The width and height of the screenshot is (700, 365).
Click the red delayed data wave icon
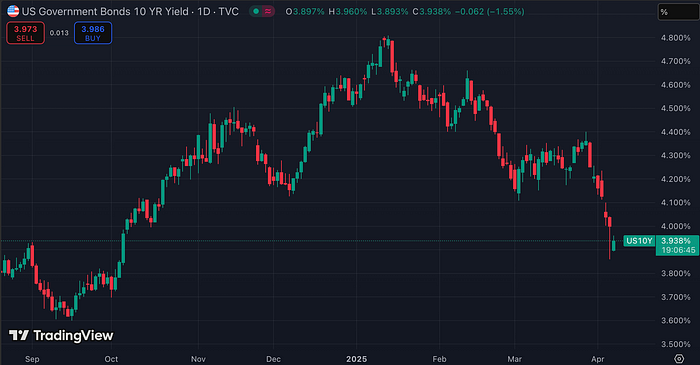(268, 12)
